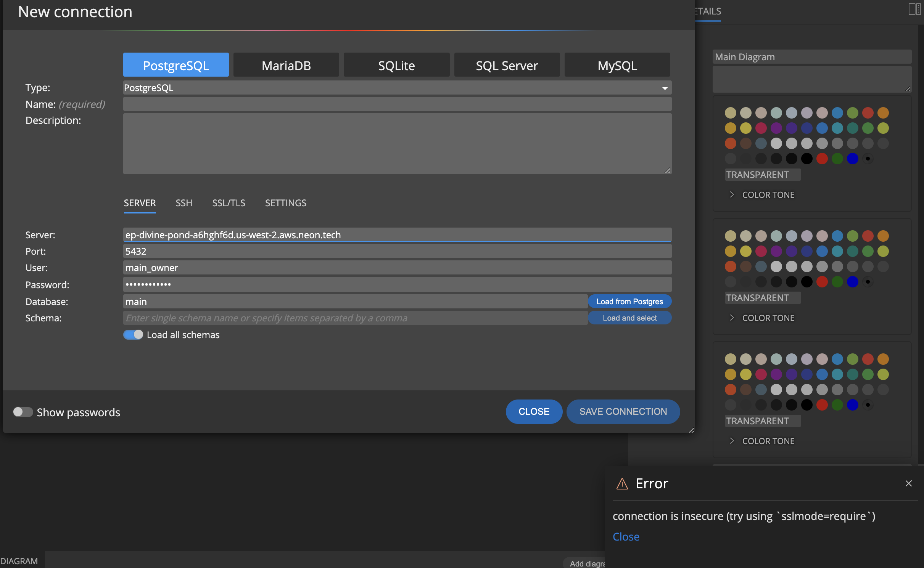
Task: Focus the connection Name input field
Action: [397, 104]
